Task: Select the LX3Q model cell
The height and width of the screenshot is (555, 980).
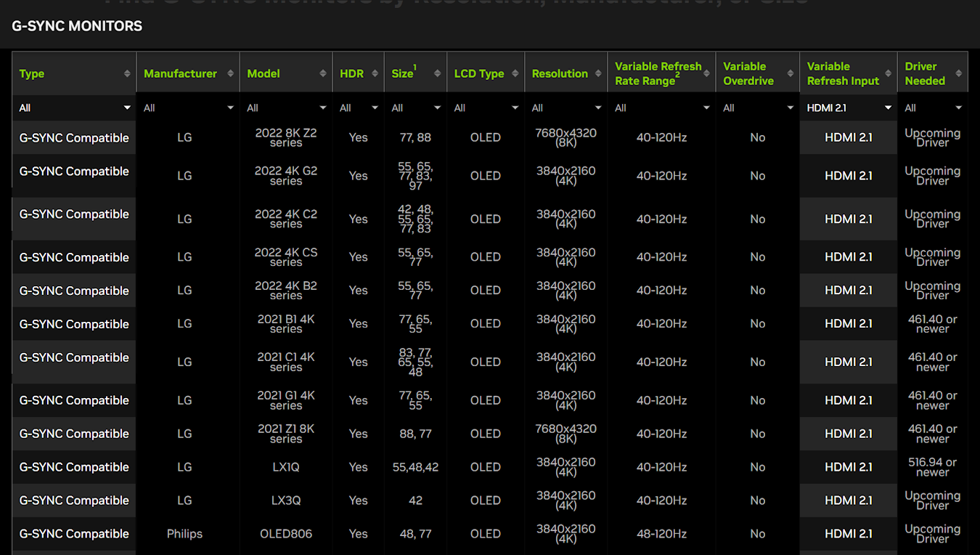Action: (286, 501)
